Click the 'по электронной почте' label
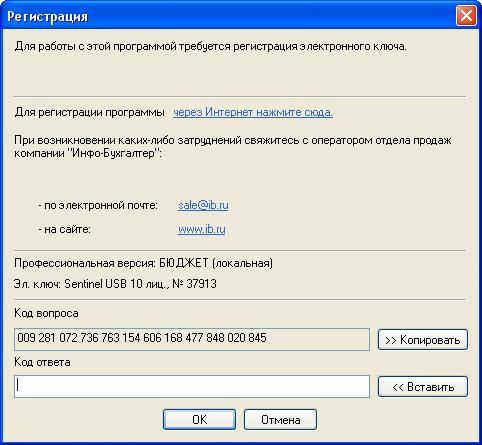 [98, 205]
